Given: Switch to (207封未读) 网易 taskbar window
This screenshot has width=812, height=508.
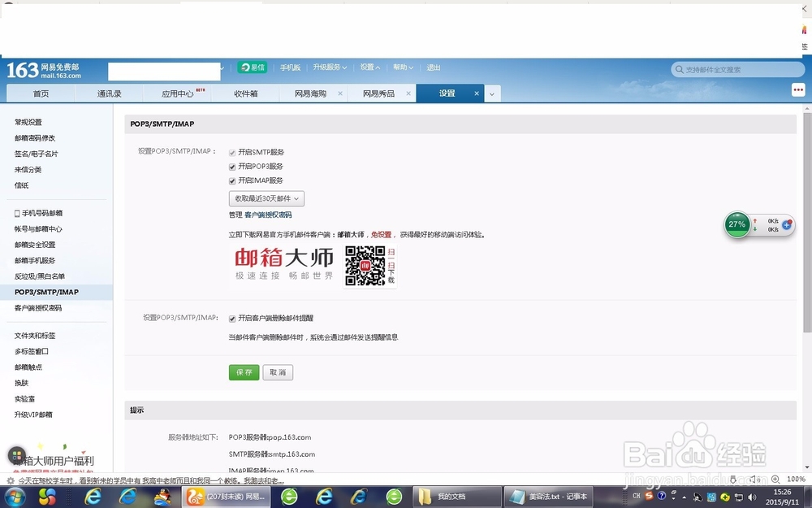Looking at the screenshot, I should click(226, 497).
